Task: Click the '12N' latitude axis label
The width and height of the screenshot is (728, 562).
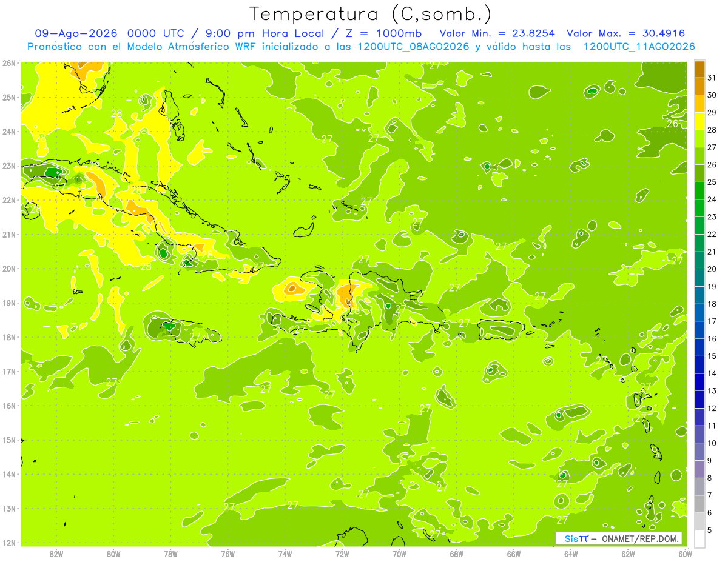Action: [9, 543]
